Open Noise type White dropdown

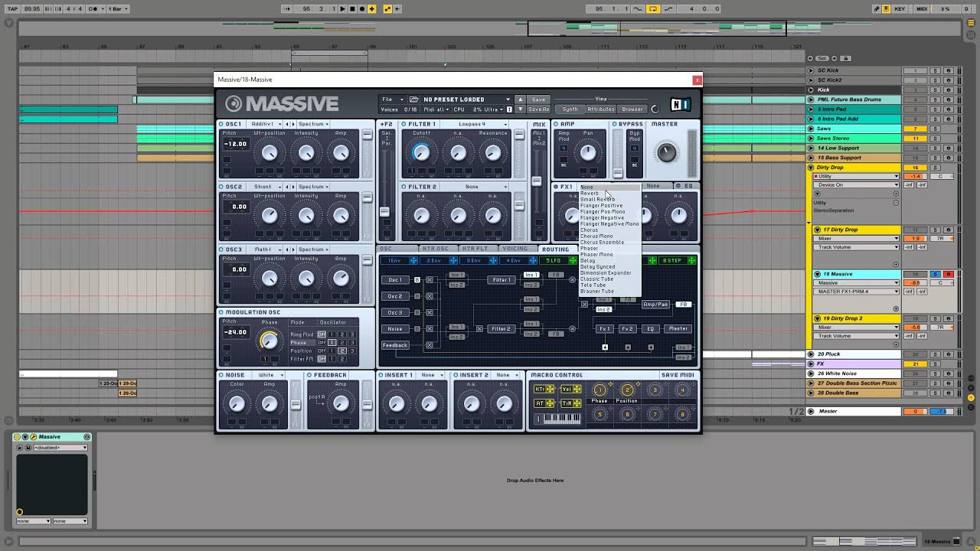pyautogui.click(x=270, y=375)
